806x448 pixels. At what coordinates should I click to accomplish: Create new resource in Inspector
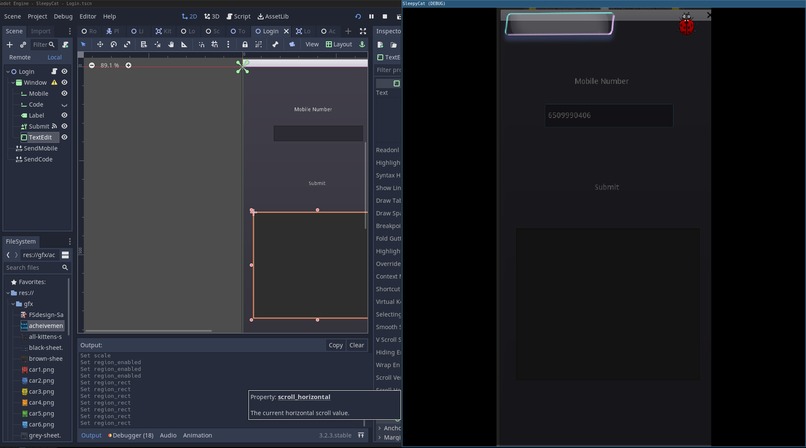(x=380, y=45)
